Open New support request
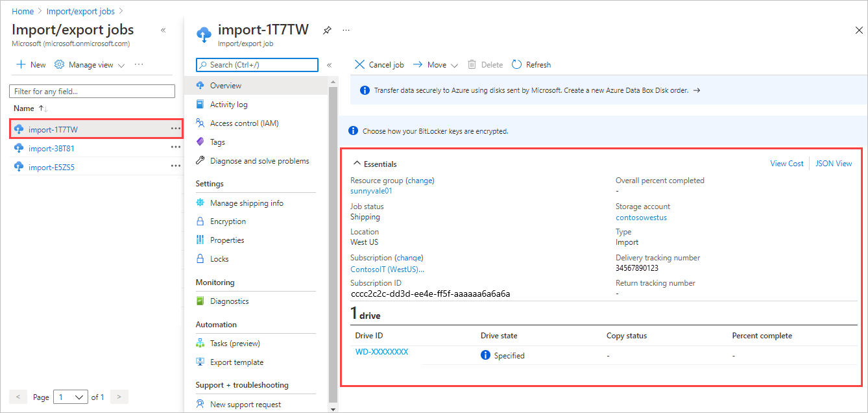Screen dimensions: 868x413 [x=245, y=403]
